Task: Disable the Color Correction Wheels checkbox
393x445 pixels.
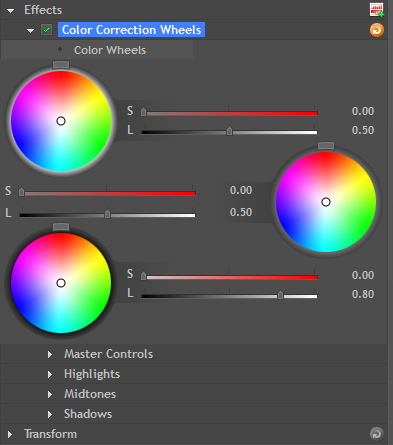Action: tap(46, 30)
